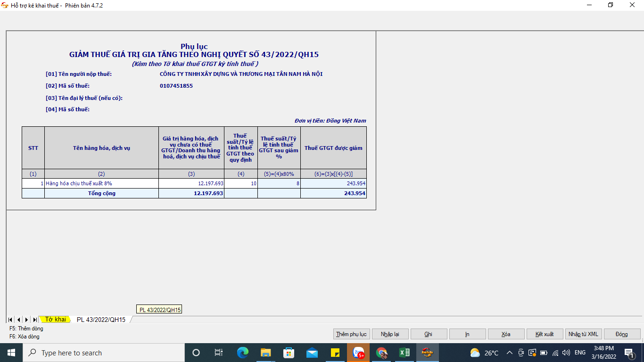Open Task View on the taskbar
This screenshot has height=362, width=644.
(x=219, y=353)
